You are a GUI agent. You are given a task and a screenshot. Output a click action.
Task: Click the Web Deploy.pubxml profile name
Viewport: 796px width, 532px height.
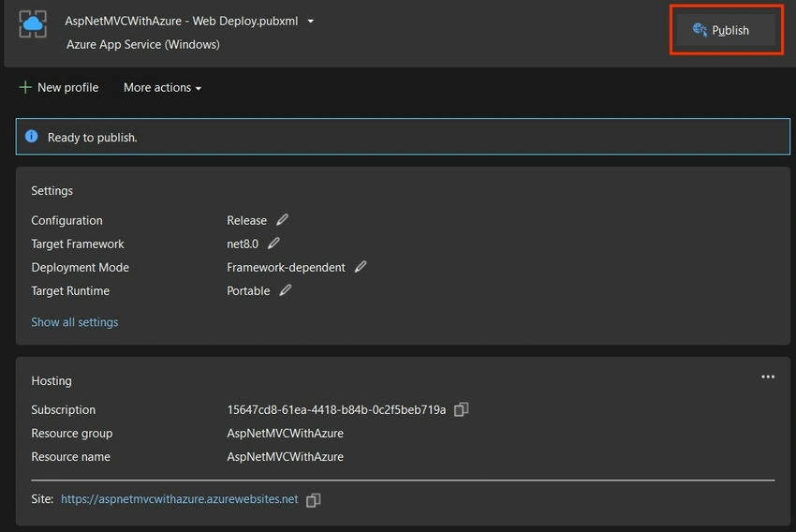(182, 22)
